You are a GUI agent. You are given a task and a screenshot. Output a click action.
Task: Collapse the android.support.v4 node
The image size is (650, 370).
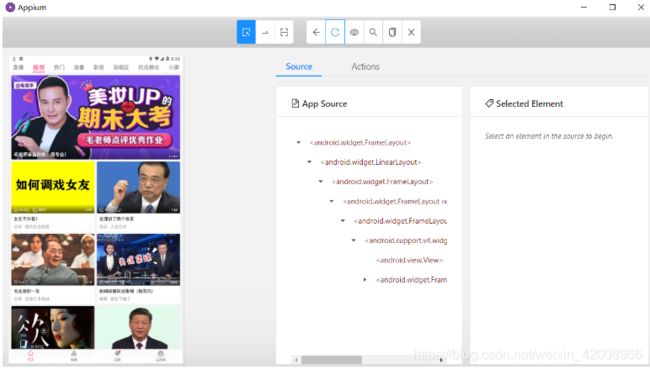click(354, 240)
